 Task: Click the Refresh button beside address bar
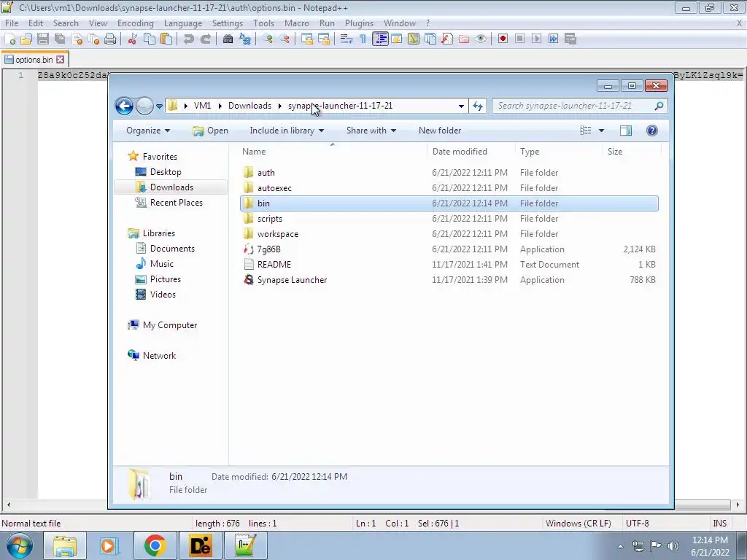[478, 106]
